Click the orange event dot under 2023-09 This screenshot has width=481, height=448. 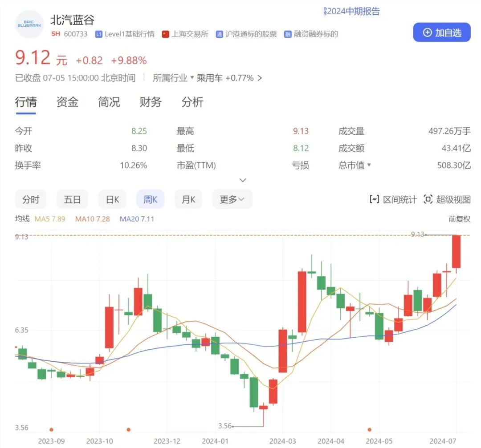[51, 430]
